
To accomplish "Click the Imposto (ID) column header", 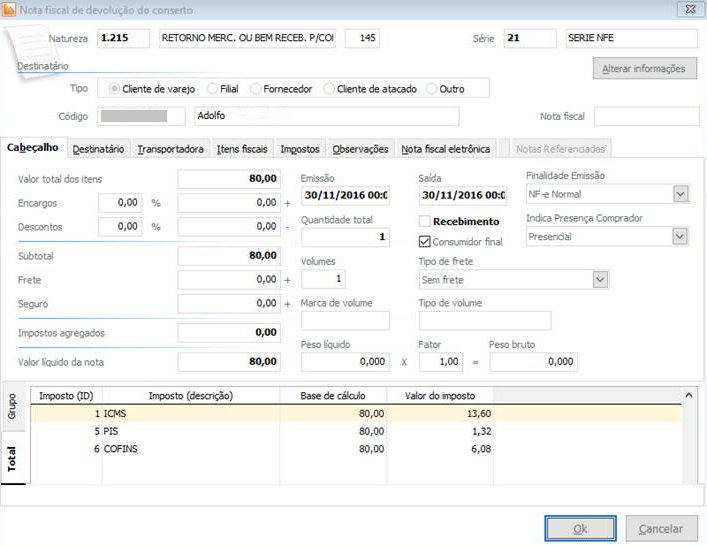I will click(66, 396).
